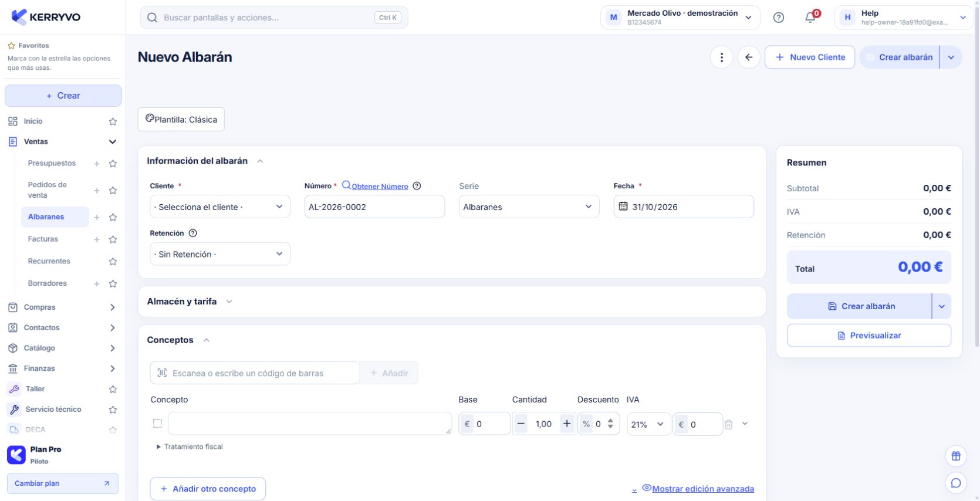Open the gift icon floating button
The width and height of the screenshot is (980, 501).
[956, 456]
